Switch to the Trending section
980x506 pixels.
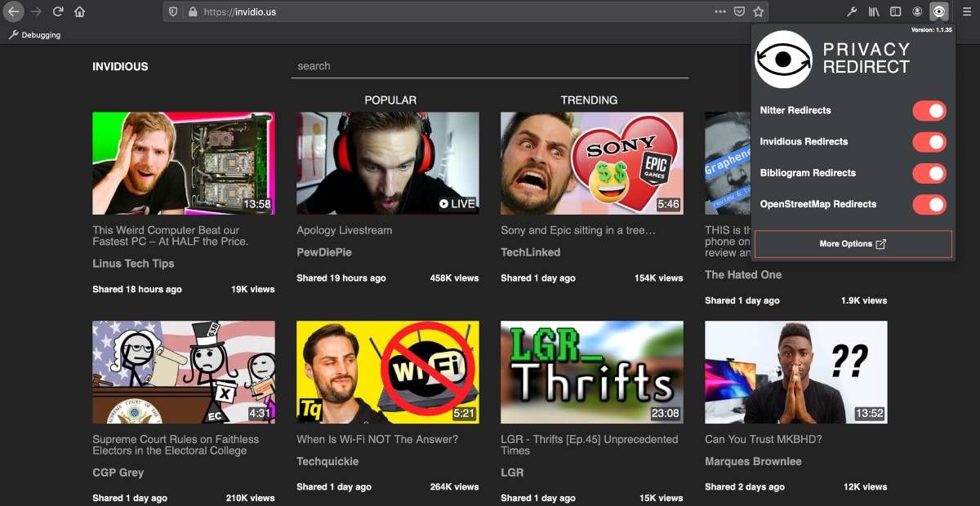[590, 100]
